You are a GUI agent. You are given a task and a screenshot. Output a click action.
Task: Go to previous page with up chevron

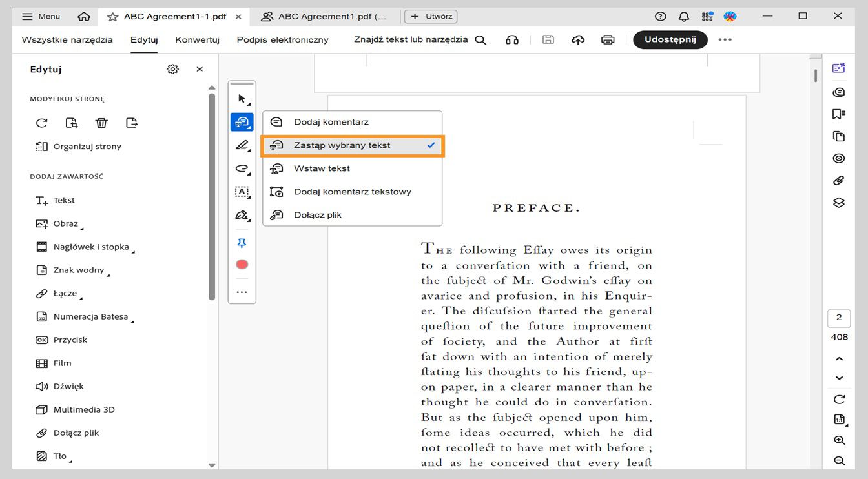coord(840,359)
